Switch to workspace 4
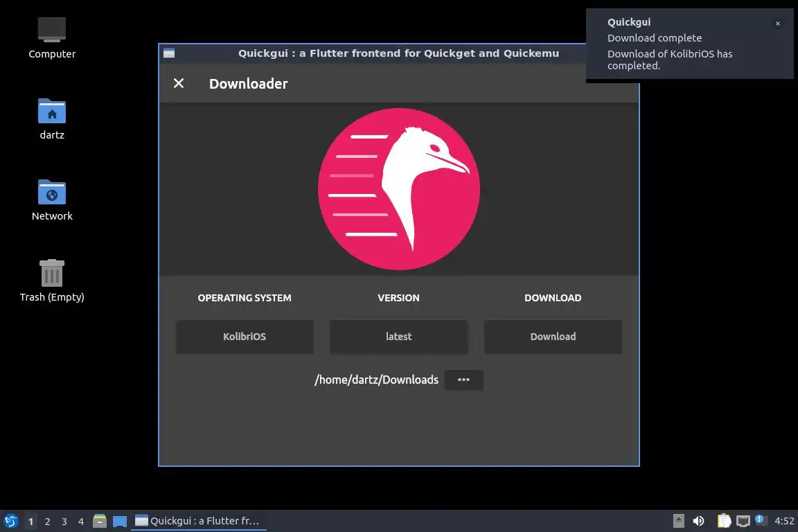The width and height of the screenshot is (798, 532). coord(81,522)
